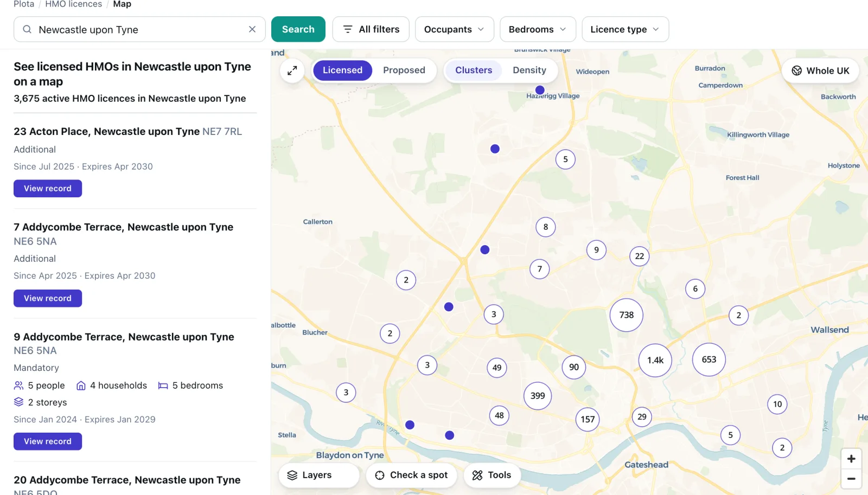The height and width of the screenshot is (495, 868).
Task: Focus the location search field
Action: click(x=139, y=29)
